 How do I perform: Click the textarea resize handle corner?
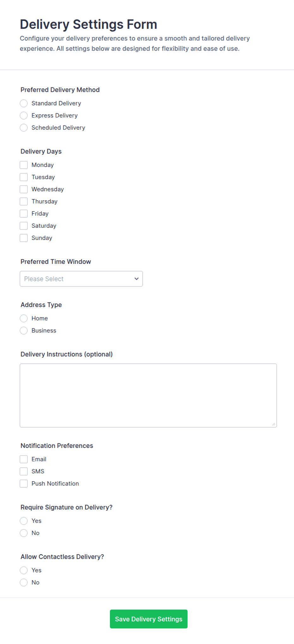273,424
